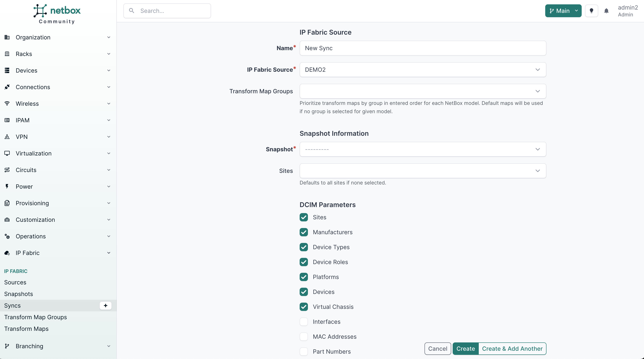Open the IP Fabric Source dropdown showing DEMO2
The width and height of the screenshot is (644, 359).
pos(422,70)
